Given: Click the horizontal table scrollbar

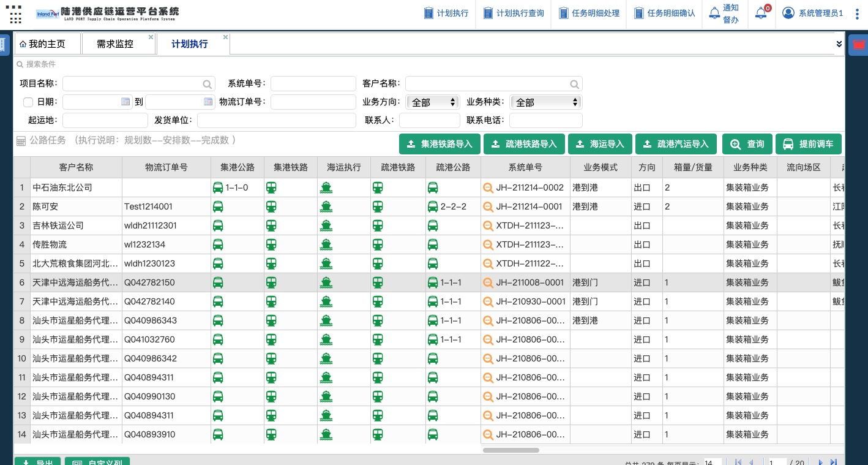Looking at the screenshot, I should click(511, 450).
